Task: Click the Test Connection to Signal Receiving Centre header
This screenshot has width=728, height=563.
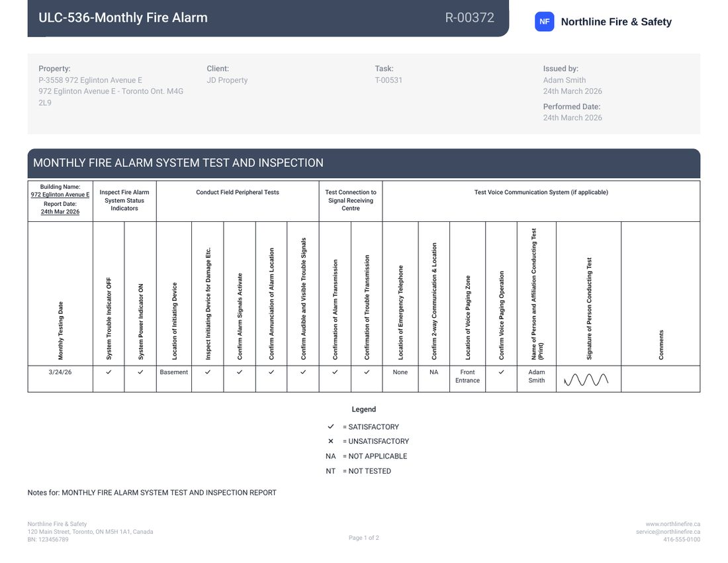Action: [x=351, y=200]
